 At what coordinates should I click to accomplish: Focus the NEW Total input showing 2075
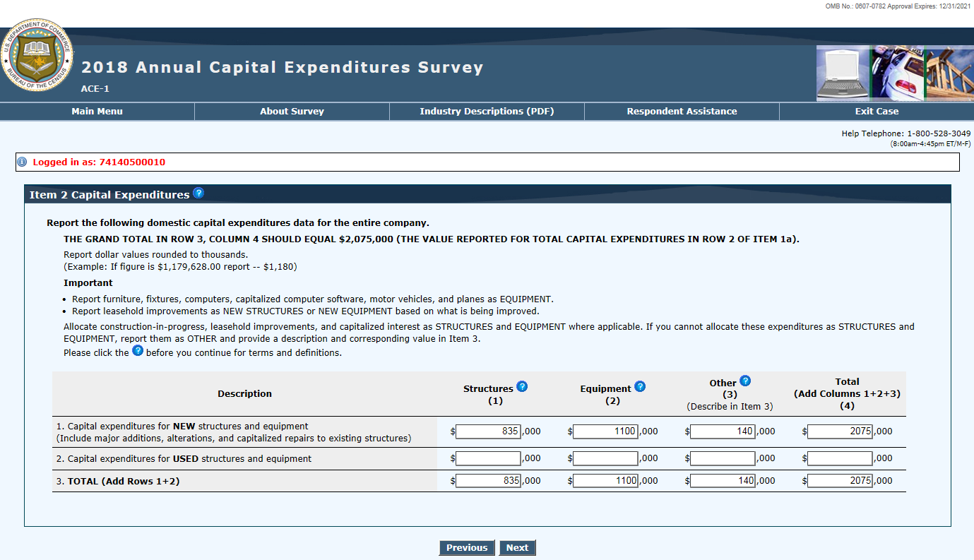(840, 431)
